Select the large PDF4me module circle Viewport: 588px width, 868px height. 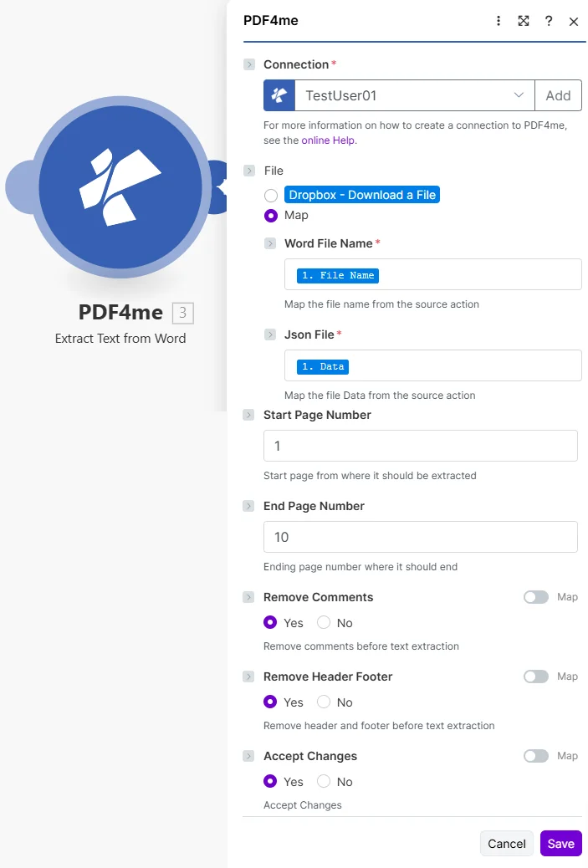click(x=120, y=187)
